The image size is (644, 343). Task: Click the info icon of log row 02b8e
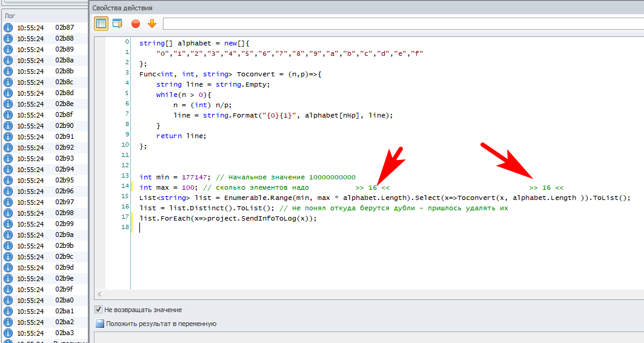(8, 104)
